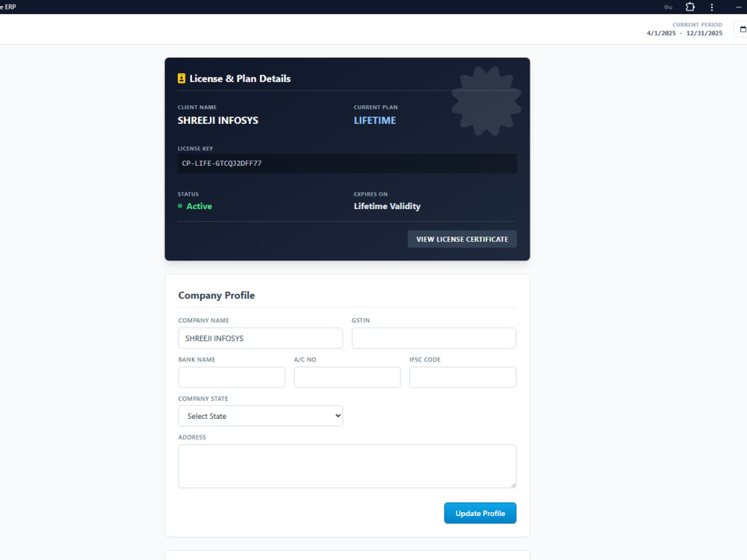
Task: Click the Lifetime Validity expiry text
Action: click(x=387, y=206)
